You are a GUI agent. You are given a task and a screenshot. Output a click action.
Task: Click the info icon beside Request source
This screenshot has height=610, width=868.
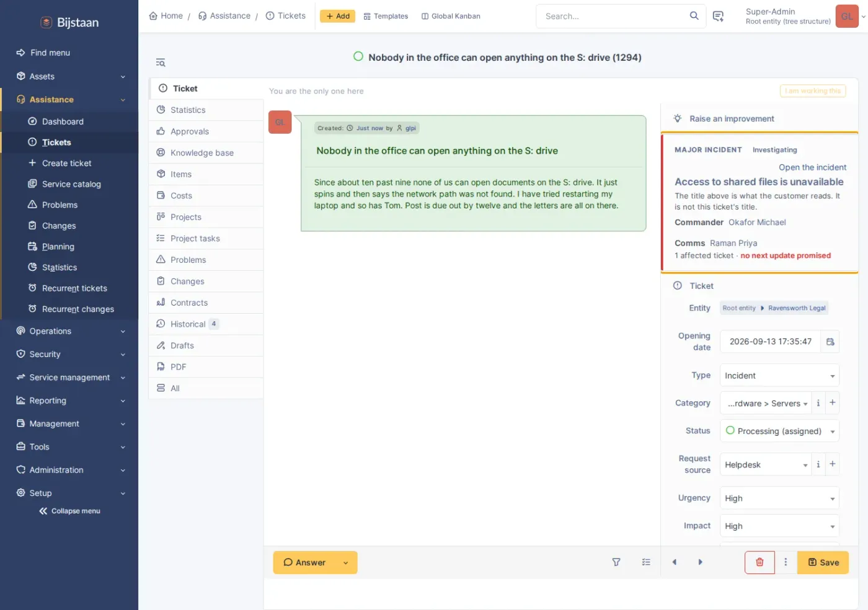(818, 464)
